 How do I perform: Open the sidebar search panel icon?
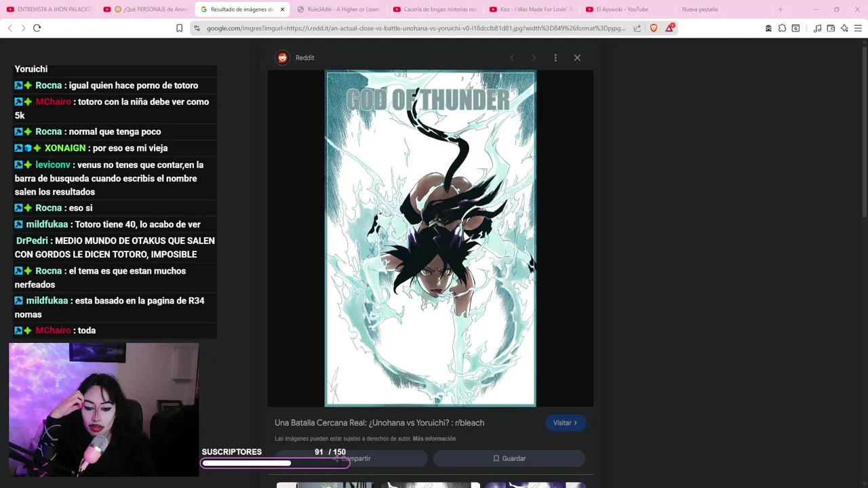(795, 28)
